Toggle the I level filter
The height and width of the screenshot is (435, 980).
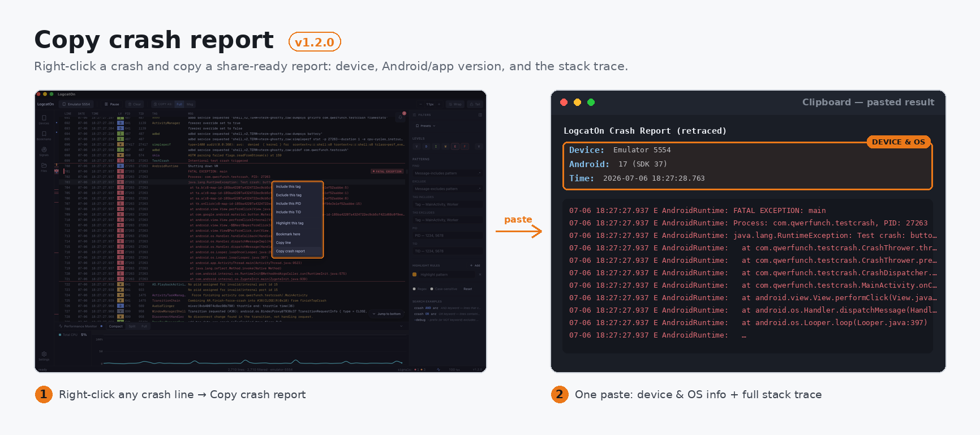pos(436,146)
